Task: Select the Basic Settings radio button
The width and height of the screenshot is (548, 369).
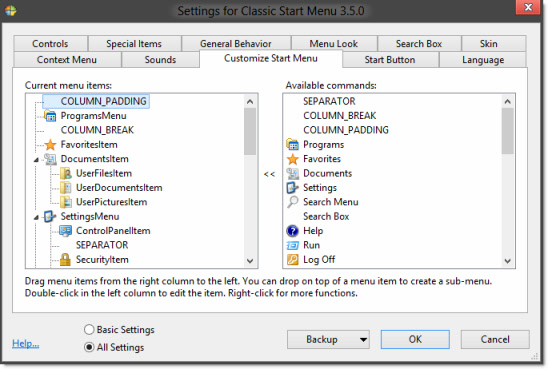Action: [x=89, y=329]
